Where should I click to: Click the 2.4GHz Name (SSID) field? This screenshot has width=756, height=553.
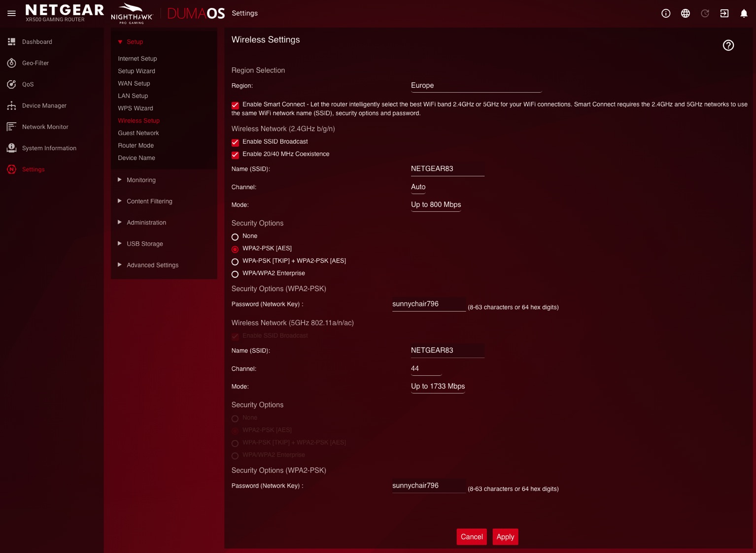pos(447,169)
